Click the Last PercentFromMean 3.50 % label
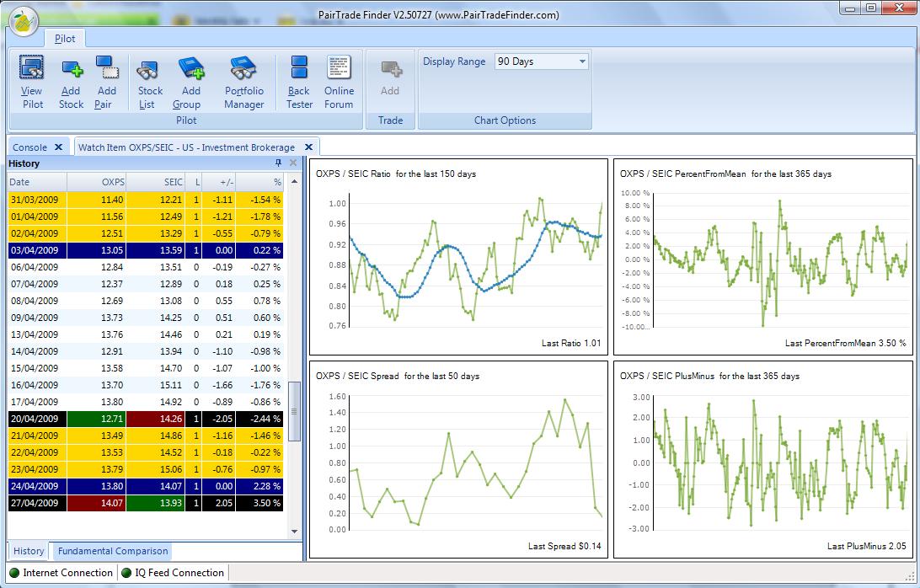The image size is (920, 588). pyautogui.click(x=846, y=344)
